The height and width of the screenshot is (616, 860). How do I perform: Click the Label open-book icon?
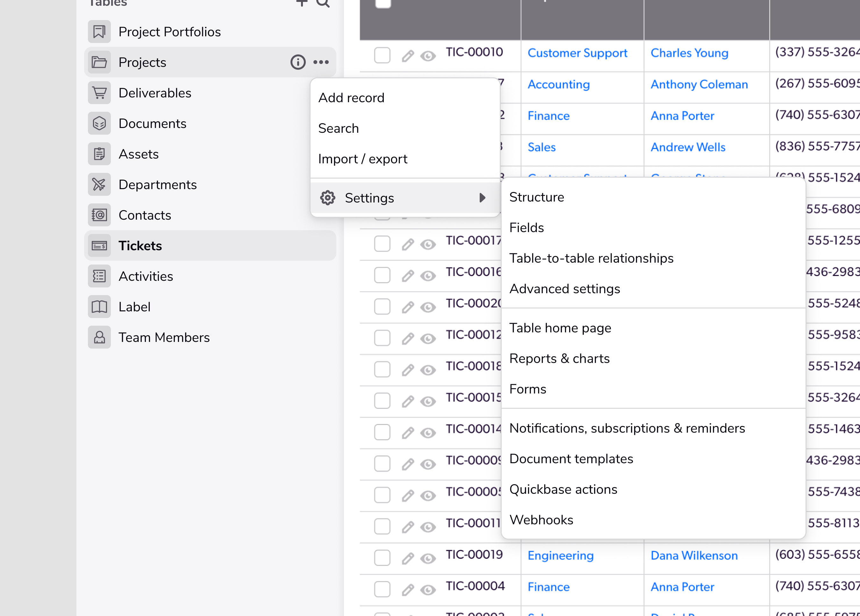pyautogui.click(x=99, y=307)
